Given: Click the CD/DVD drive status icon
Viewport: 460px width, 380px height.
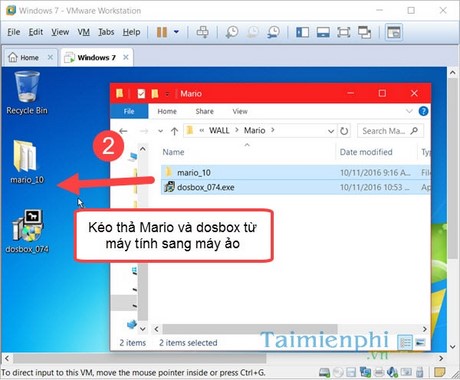Looking at the screenshot, I should [x=337, y=372].
